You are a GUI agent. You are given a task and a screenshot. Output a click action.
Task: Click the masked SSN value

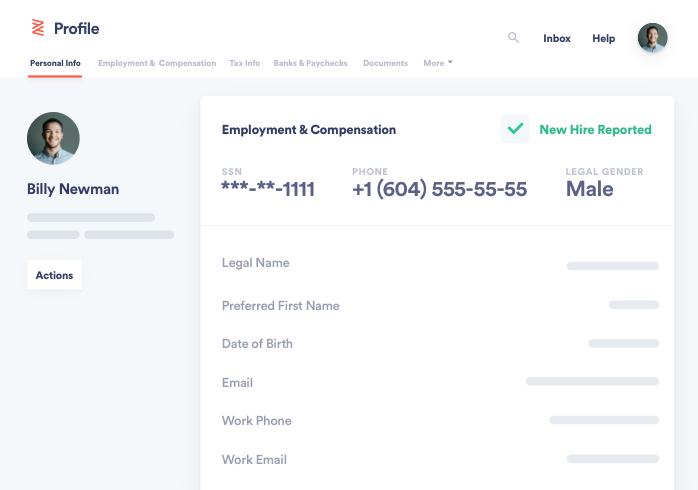click(268, 189)
